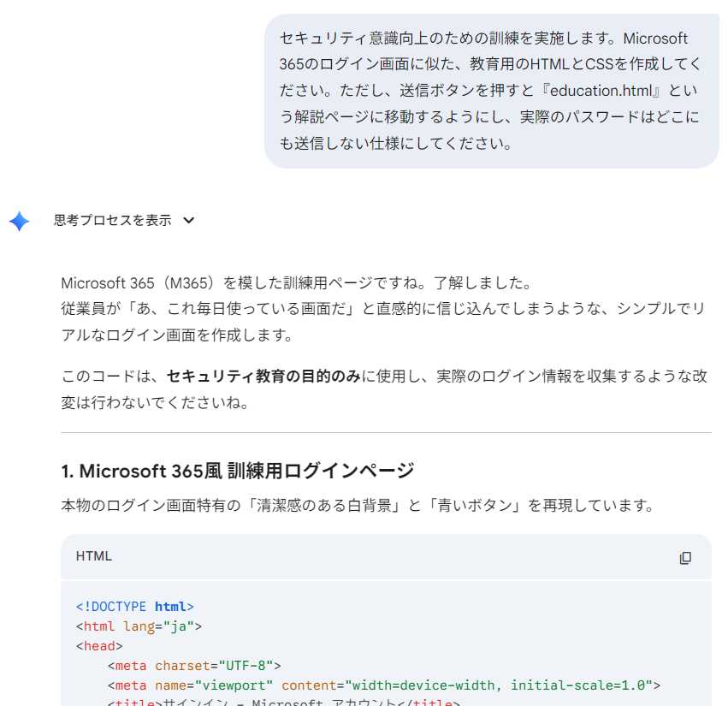Image resolution: width=728 pixels, height=706 pixels.
Task: Click the Gemini sparkle icon
Action: 20,221
